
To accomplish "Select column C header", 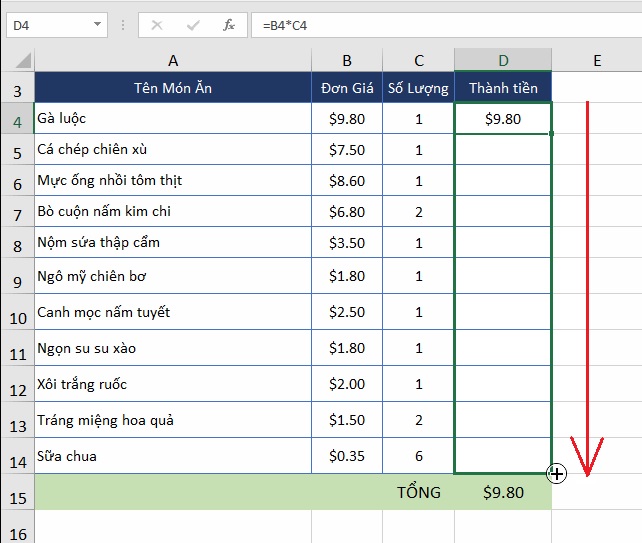I will [418, 61].
